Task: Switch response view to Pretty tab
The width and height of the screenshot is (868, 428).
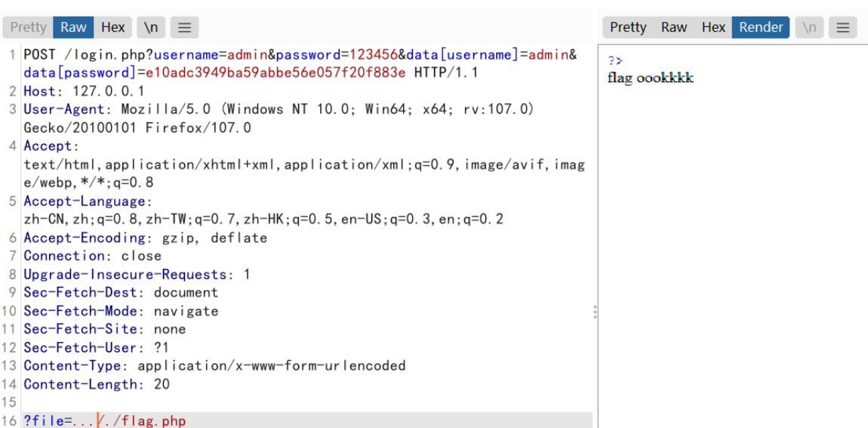Action: (628, 27)
